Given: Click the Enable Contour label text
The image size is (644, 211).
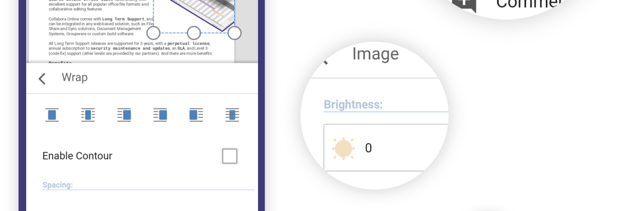Looking at the screenshot, I should tap(77, 156).
